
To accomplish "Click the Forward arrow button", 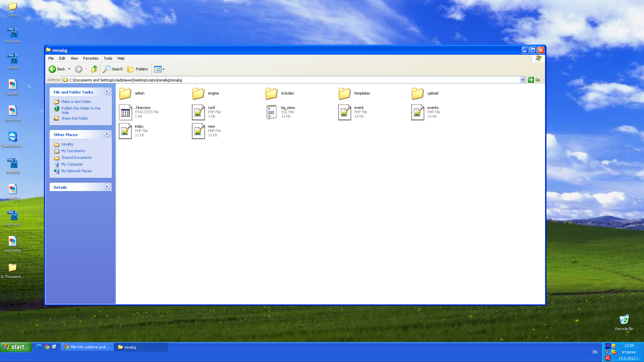I will 78,69.
